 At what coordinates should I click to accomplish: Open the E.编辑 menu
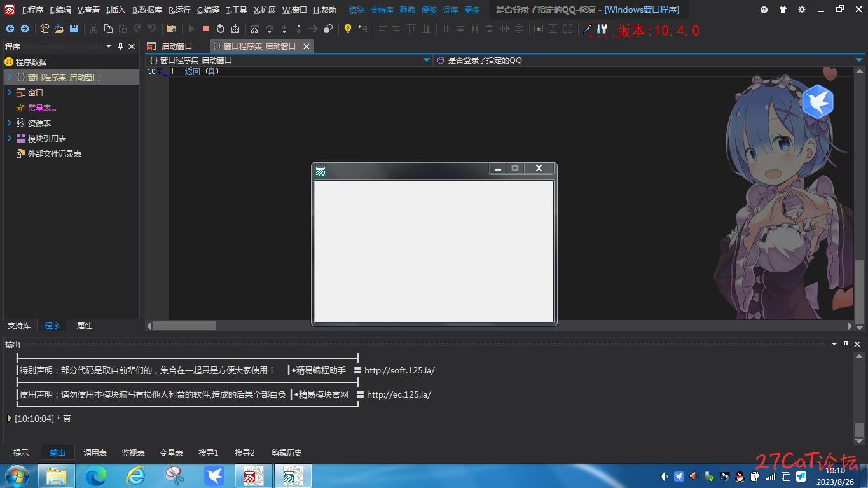[60, 10]
